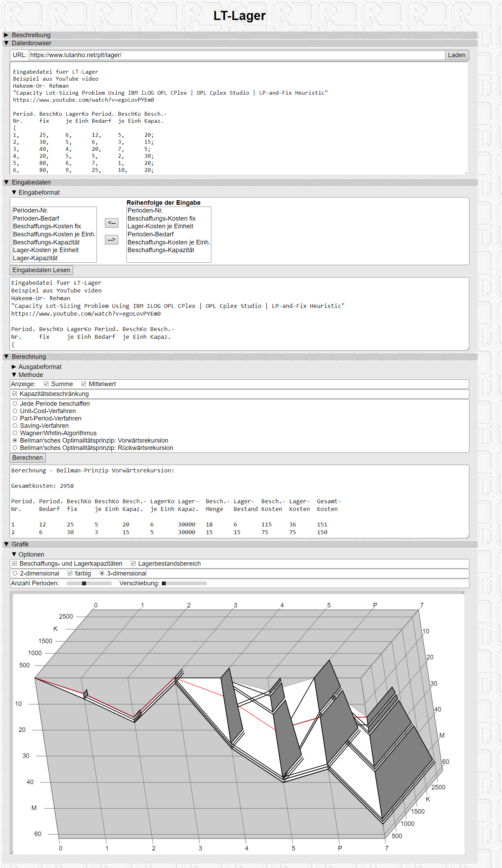
Task: Choose the Unit-Cost-Verfahren radio option
Action: click(x=15, y=411)
